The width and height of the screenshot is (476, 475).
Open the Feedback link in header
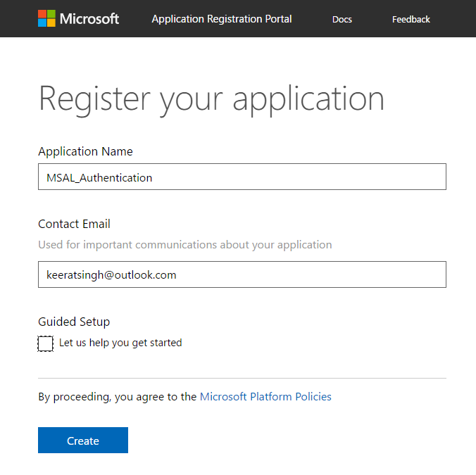coord(411,20)
